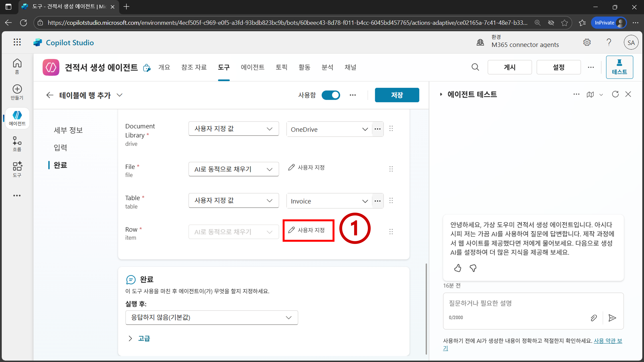Click the thumbs up feedback icon
Viewport: 644px width, 362px height.
458,268
